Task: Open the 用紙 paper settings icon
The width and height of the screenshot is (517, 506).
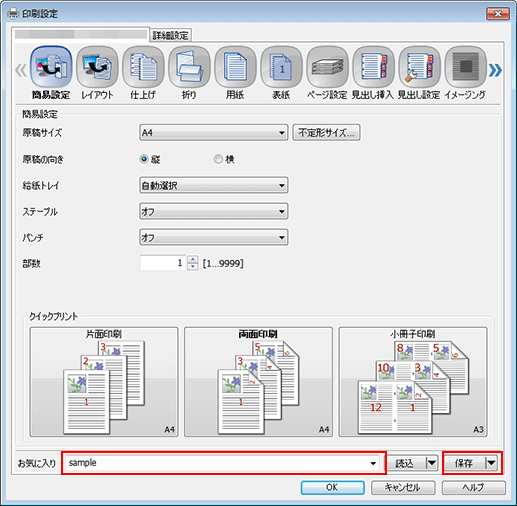Action: tap(235, 67)
